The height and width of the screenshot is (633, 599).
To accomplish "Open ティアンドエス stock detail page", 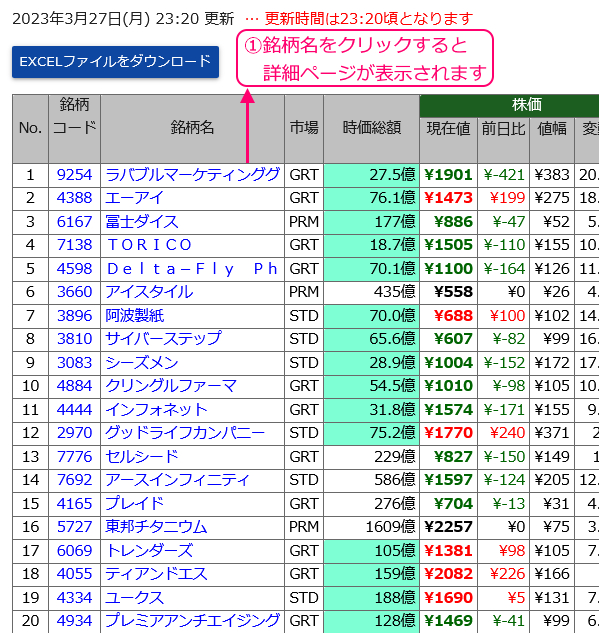I will [x=156, y=573].
